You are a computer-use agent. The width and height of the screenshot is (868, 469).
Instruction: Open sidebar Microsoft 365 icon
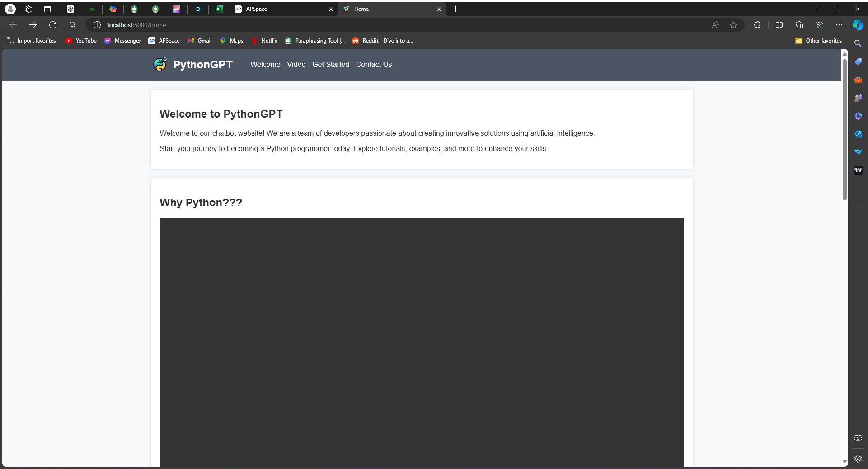click(858, 116)
